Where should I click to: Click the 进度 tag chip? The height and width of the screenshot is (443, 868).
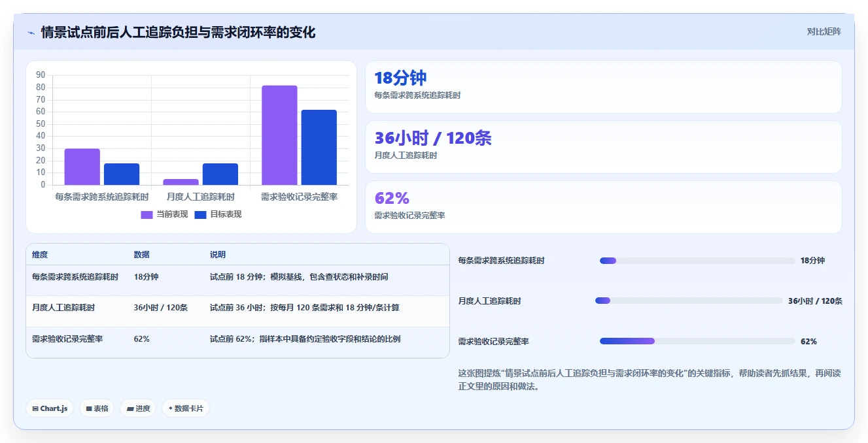(x=138, y=408)
